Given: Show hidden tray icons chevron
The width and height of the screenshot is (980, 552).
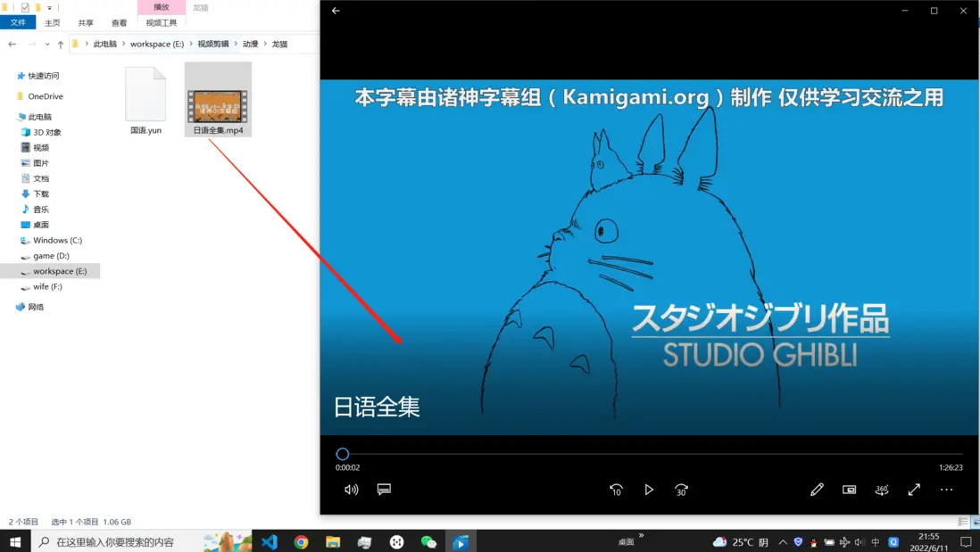Looking at the screenshot, I should click(783, 542).
